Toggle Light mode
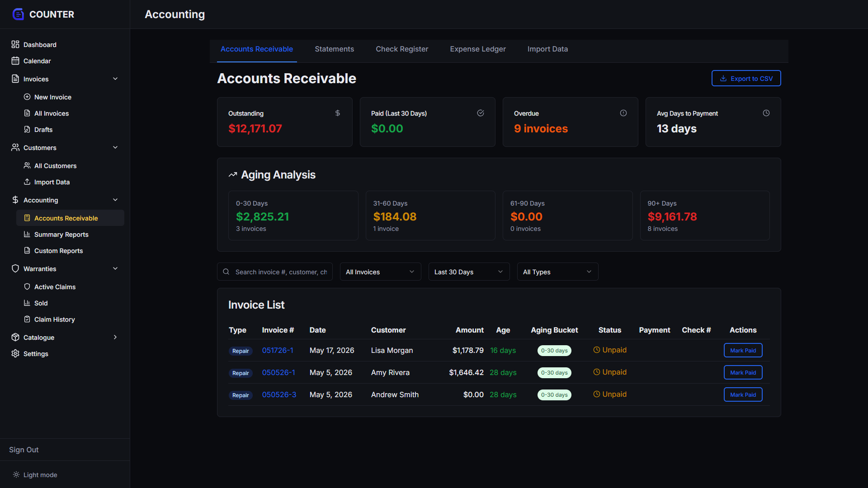Screen dimensions: 868x488 click(x=35, y=474)
